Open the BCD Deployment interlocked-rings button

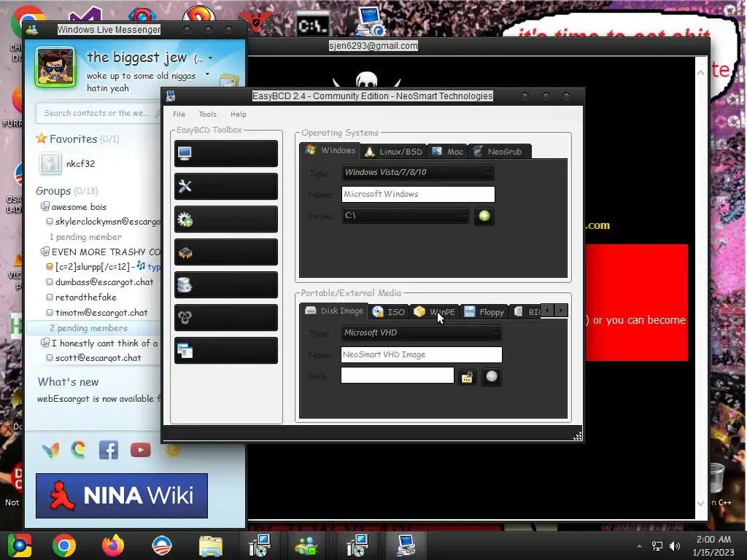coord(226,318)
